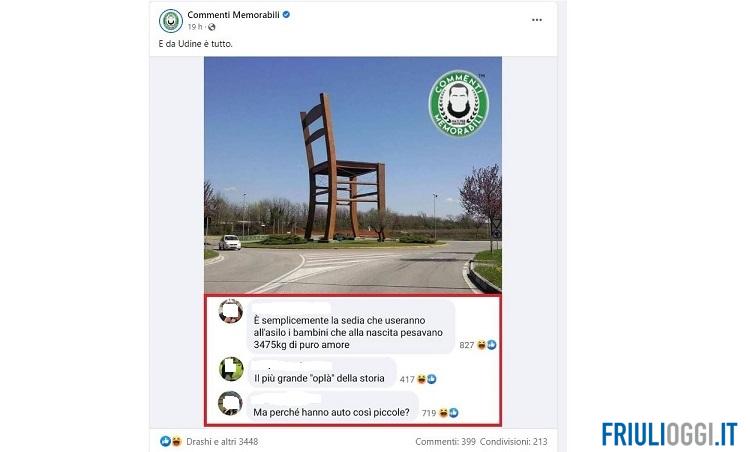750x452 pixels.
Task: Click reactions next to the 417 count
Action: 427,379
